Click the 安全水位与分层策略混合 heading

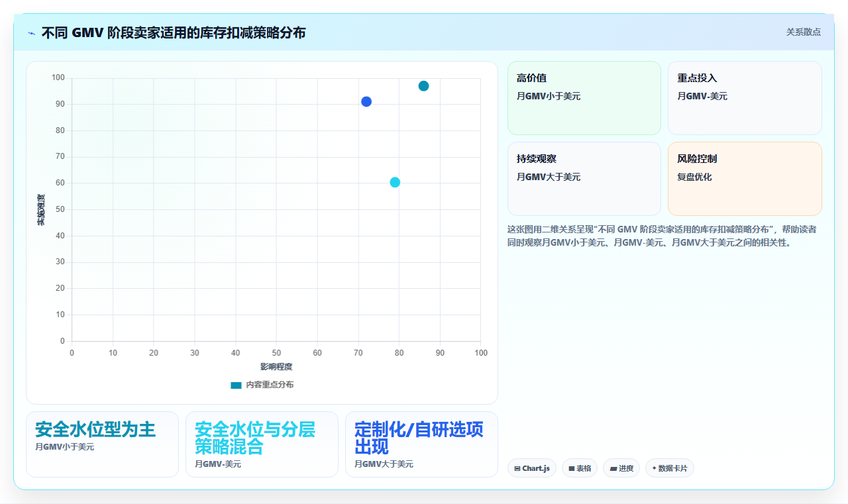click(255, 438)
